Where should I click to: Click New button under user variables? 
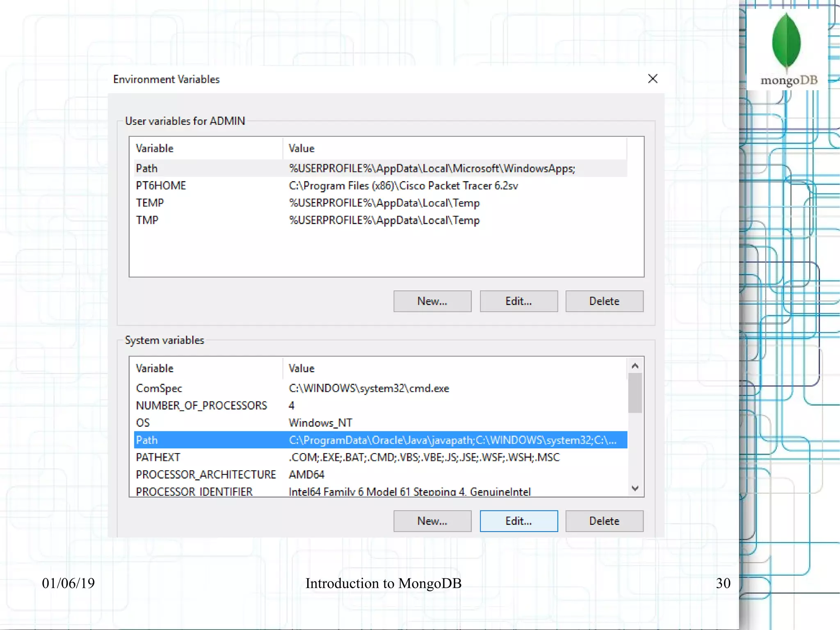point(432,301)
